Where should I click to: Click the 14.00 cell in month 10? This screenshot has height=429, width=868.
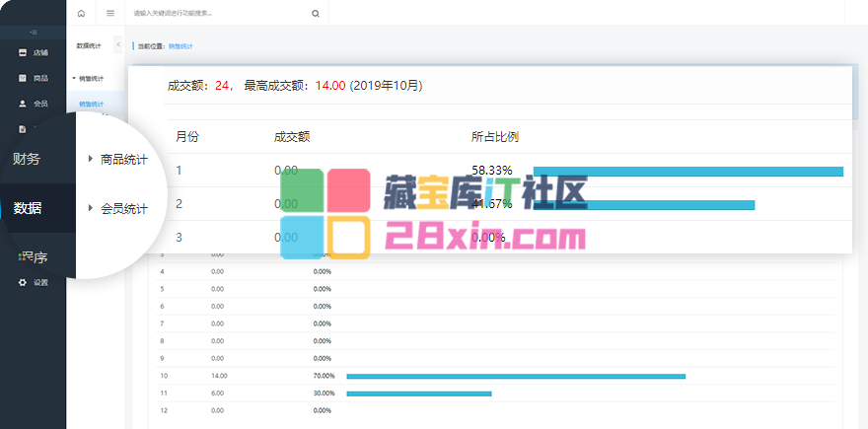click(219, 376)
